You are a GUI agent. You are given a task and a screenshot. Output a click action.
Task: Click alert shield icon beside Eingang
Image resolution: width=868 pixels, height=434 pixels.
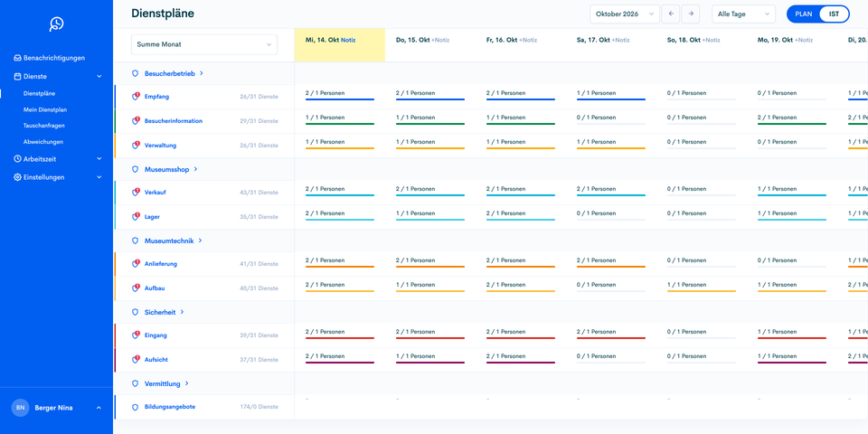[x=136, y=335]
